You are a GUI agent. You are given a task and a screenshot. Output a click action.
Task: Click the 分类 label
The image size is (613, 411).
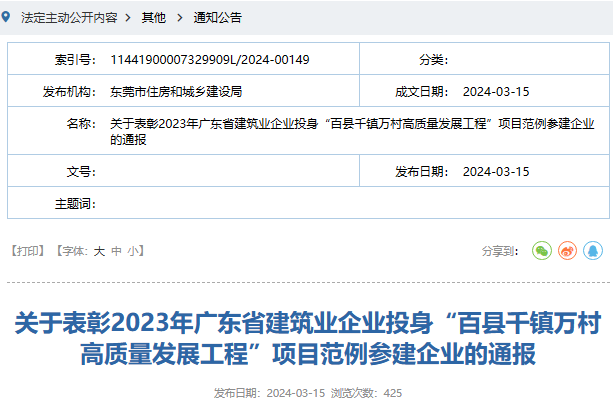(434, 59)
